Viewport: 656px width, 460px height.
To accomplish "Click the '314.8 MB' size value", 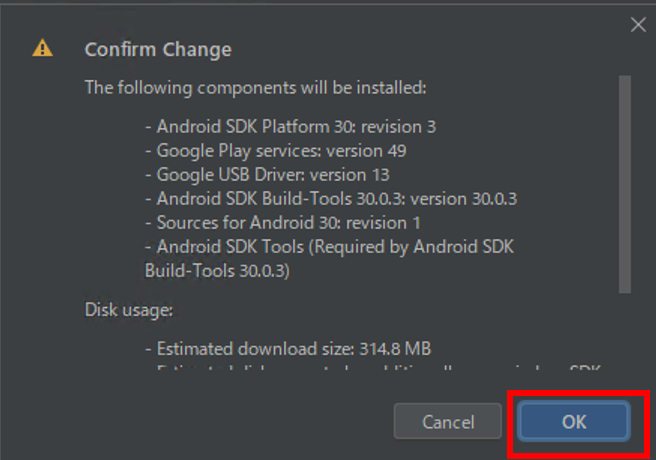I will point(395,349).
